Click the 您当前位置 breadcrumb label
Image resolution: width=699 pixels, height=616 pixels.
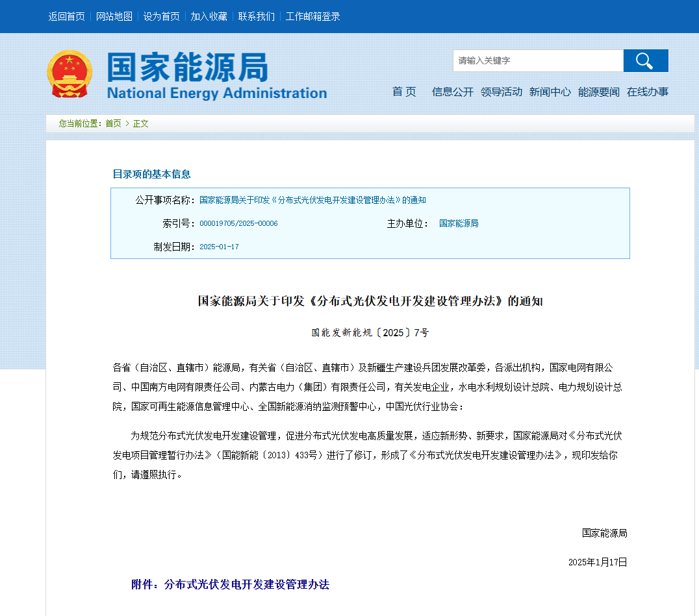(81, 123)
